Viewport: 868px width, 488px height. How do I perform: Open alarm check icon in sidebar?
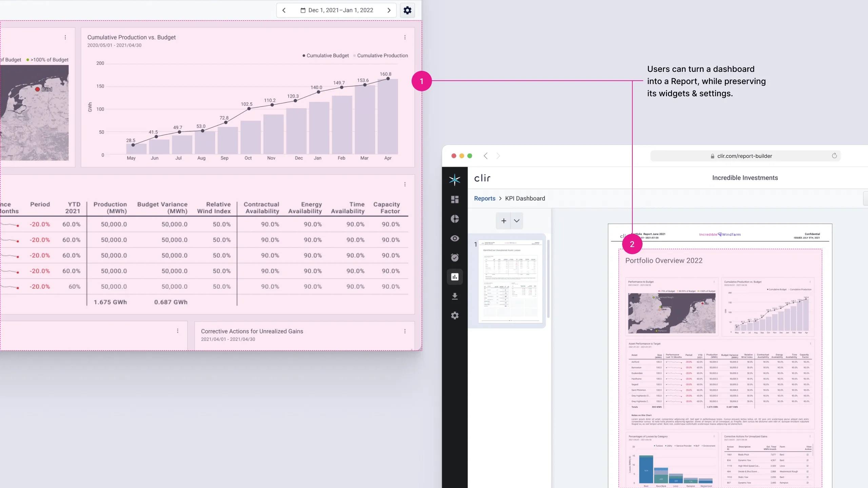coord(455,258)
